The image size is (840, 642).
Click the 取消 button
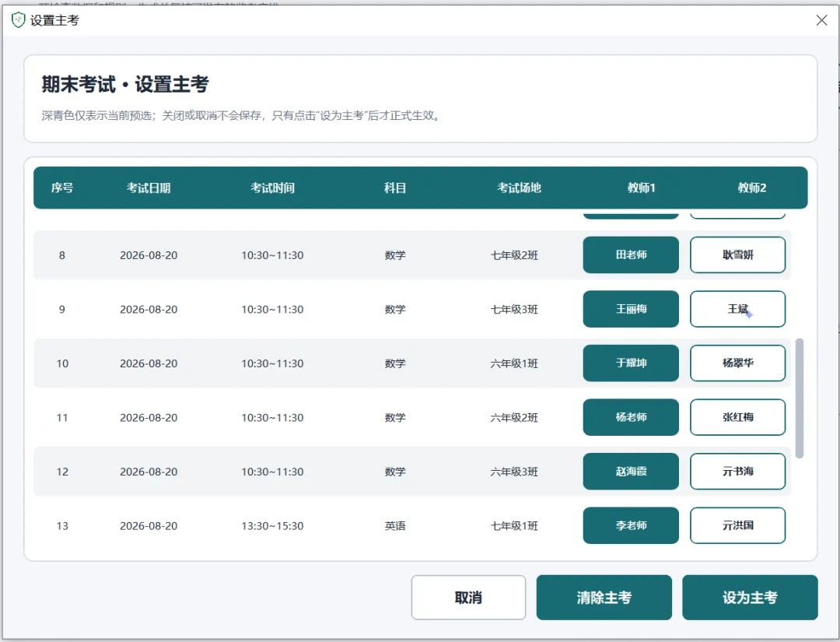pos(468,598)
